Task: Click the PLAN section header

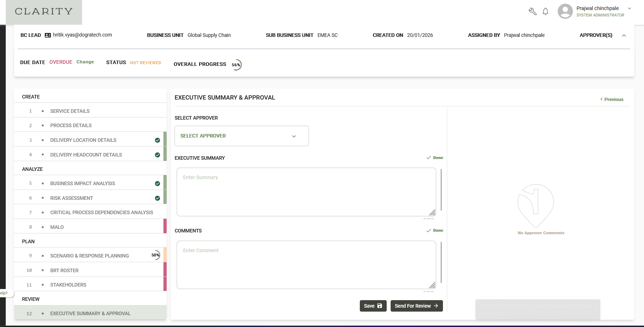Action: [x=28, y=241]
